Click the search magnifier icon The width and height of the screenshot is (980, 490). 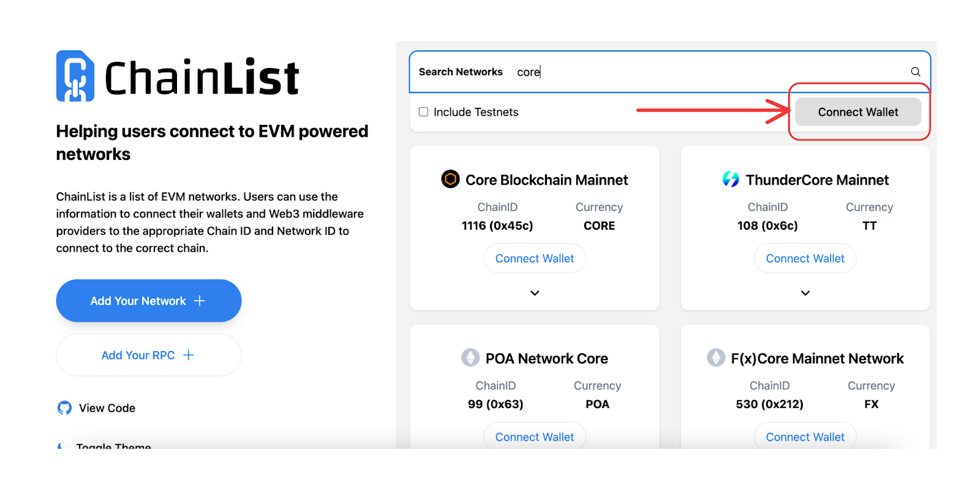(x=915, y=72)
